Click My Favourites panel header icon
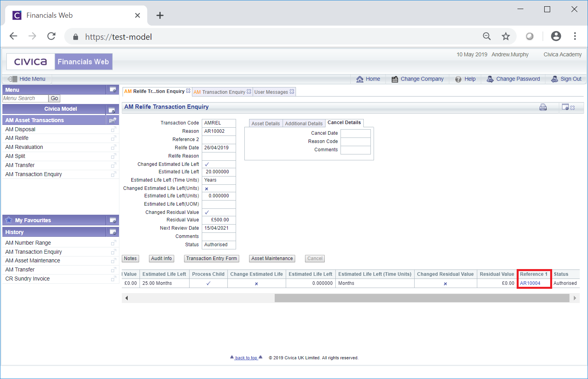This screenshot has height=379, width=588. pos(113,220)
